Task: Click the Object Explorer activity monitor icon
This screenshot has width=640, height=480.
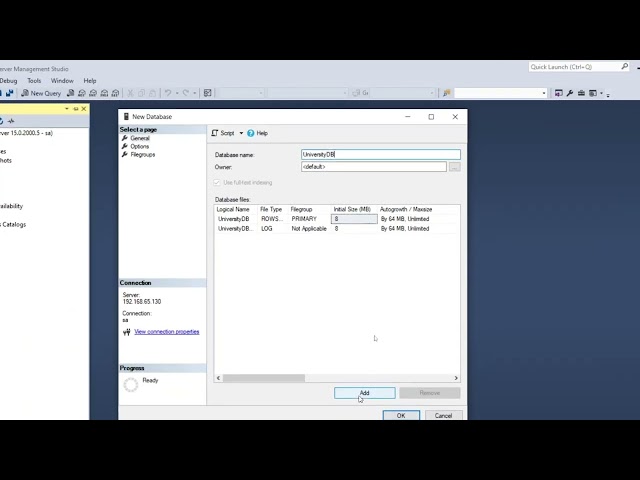Action: [11, 121]
